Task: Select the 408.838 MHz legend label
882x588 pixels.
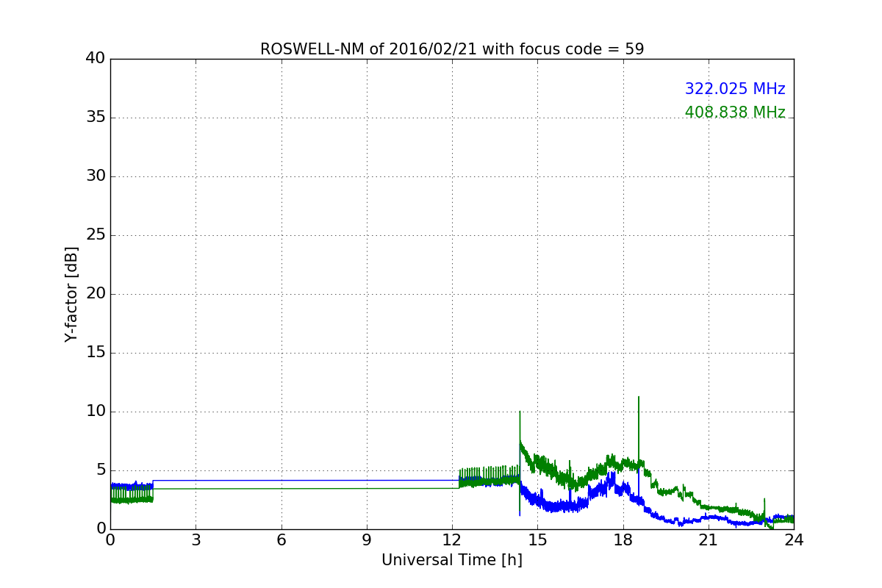Action: click(735, 112)
